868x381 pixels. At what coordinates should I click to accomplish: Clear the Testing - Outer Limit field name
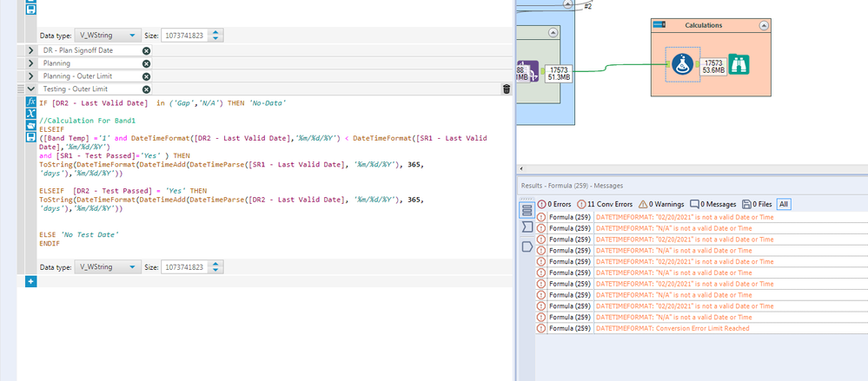pyautogui.click(x=146, y=89)
